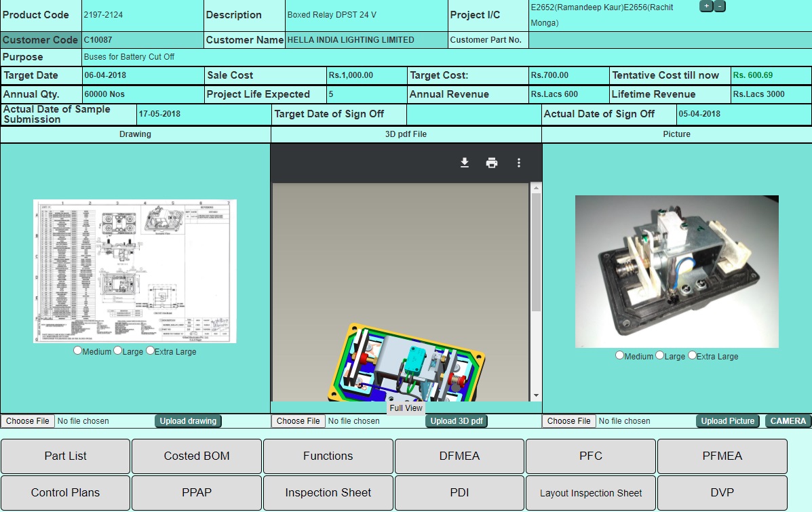Choose a file for the drawing upload
812x512 pixels.
tap(28, 421)
